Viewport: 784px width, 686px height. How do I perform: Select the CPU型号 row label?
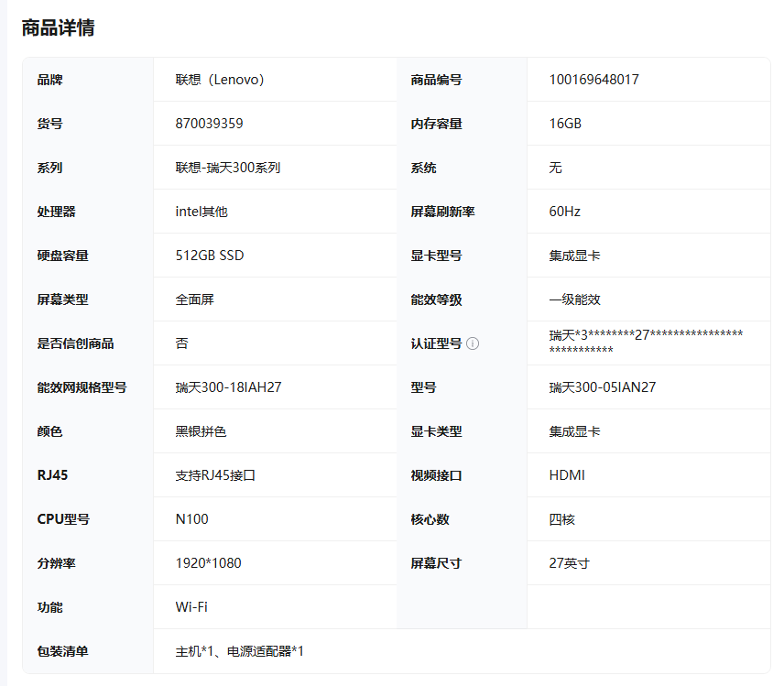click(x=63, y=520)
